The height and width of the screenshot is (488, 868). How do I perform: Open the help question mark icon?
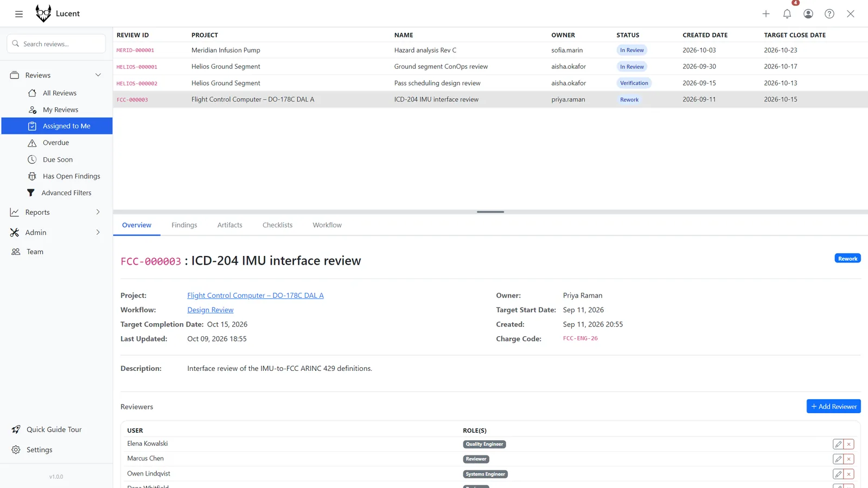pyautogui.click(x=829, y=14)
